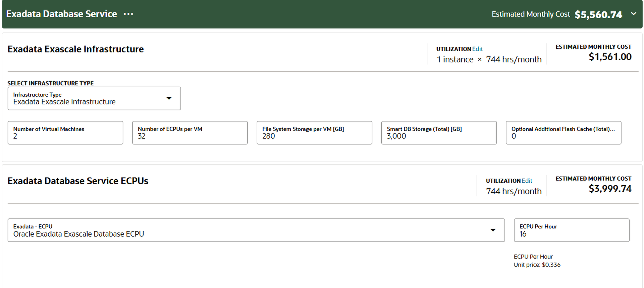
Task: Click the ECPU Per Hour input box
Action: [x=571, y=230]
